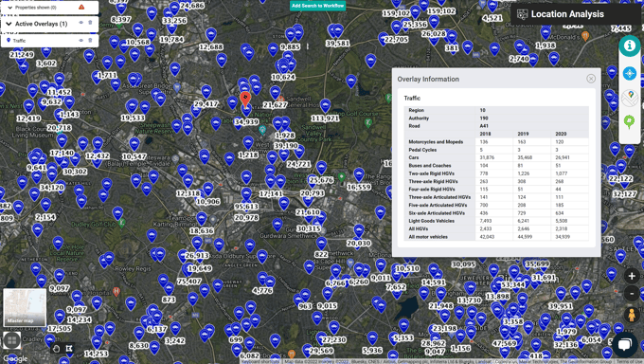The image size is (644, 364).
Task: Close the Overlay Information panel
Action: click(x=591, y=79)
